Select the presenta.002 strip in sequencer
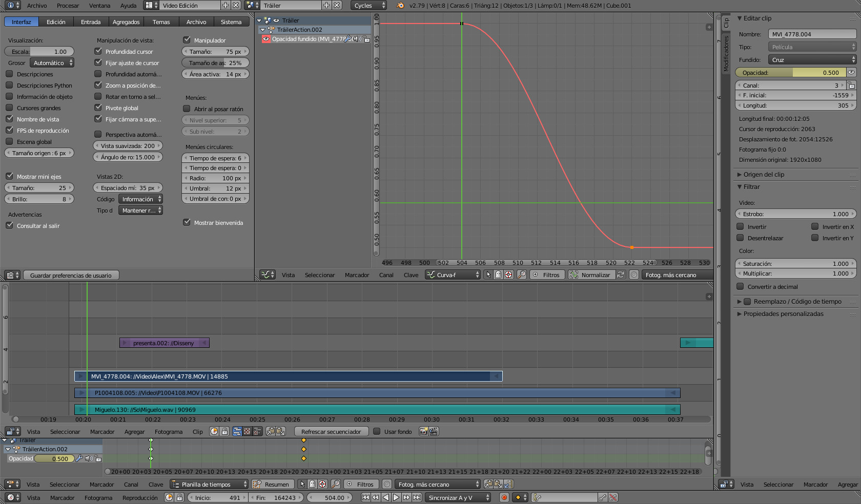 (164, 343)
